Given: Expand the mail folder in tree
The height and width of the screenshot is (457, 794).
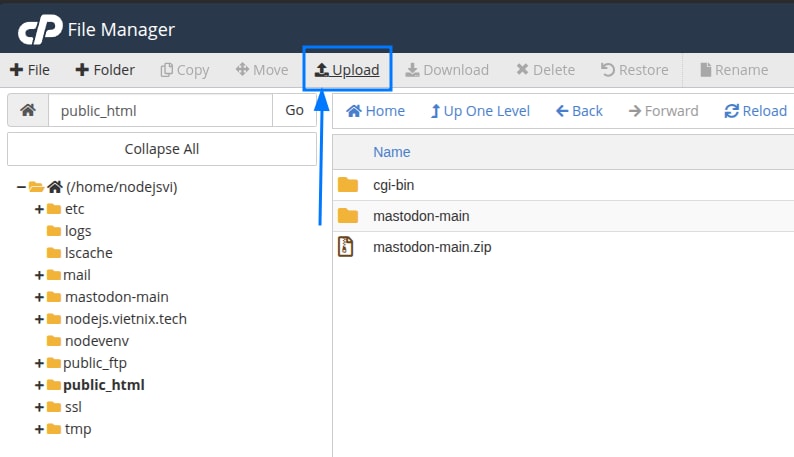Looking at the screenshot, I should 39,275.
